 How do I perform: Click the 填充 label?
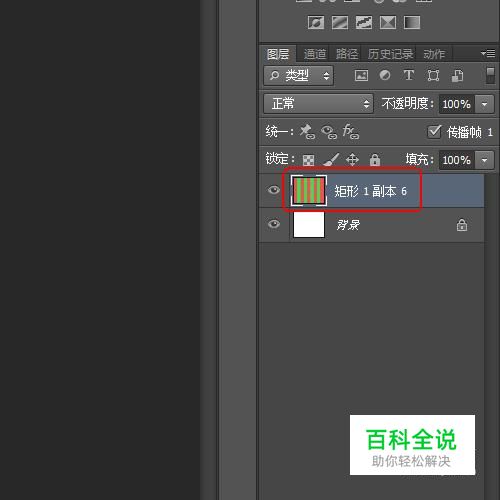click(x=419, y=159)
